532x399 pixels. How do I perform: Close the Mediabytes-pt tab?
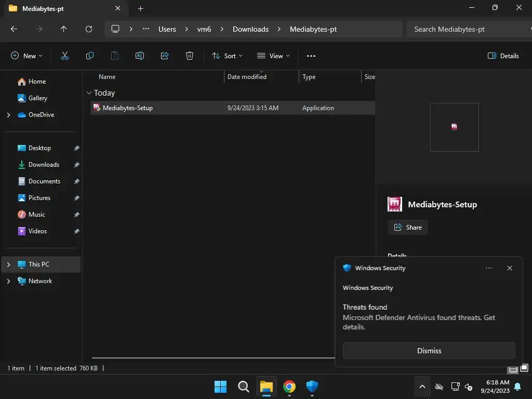click(x=118, y=8)
